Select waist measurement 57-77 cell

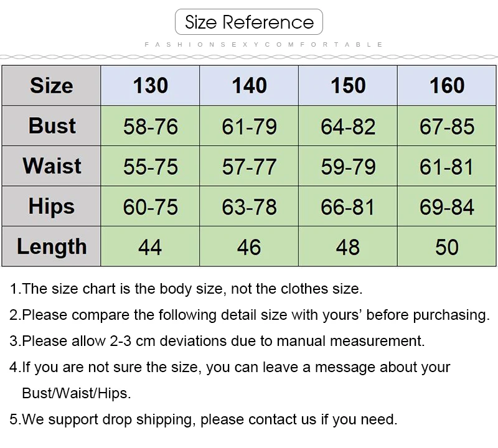click(x=249, y=167)
